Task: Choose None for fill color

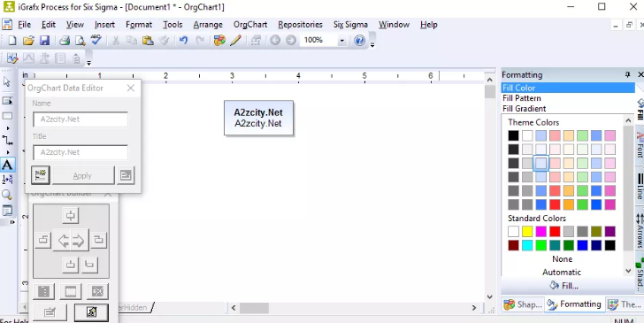Action: point(563,259)
